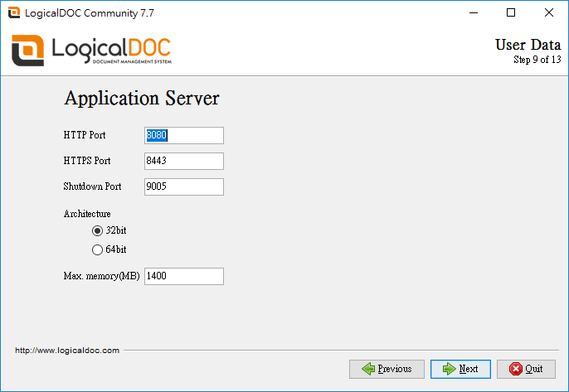
Task: Maximize the LogicalDOC installer window
Action: (511, 13)
